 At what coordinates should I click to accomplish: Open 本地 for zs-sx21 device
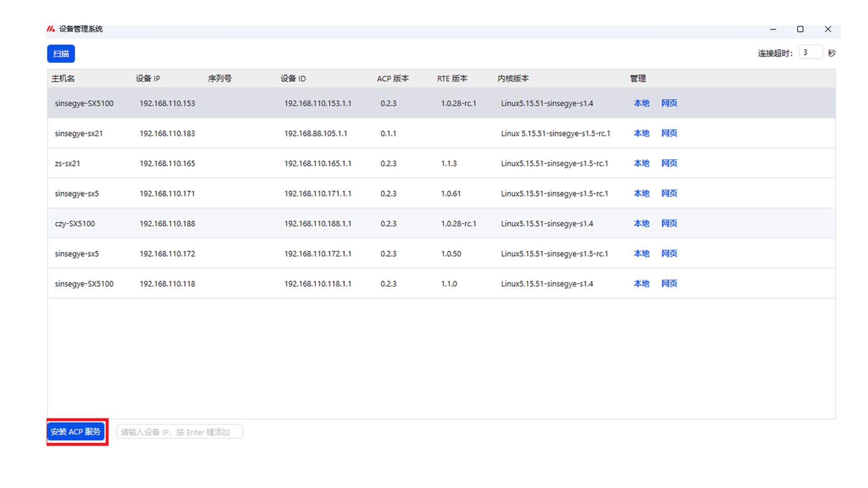click(x=642, y=163)
